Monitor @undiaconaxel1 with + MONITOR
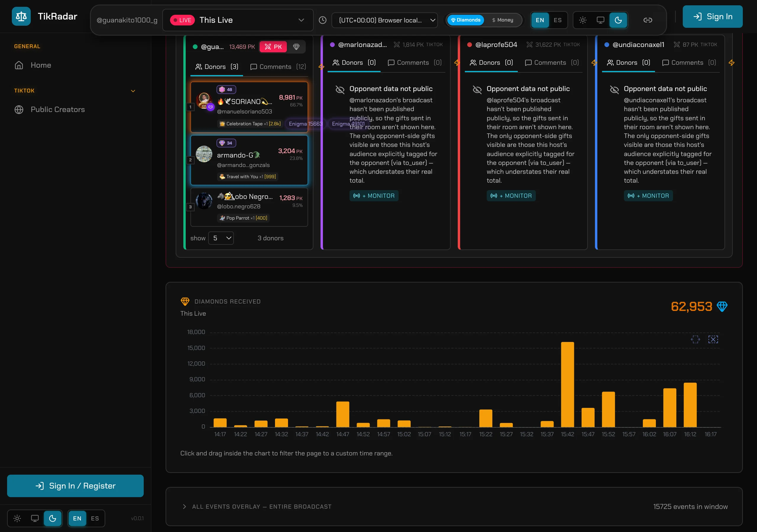 click(648, 196)
